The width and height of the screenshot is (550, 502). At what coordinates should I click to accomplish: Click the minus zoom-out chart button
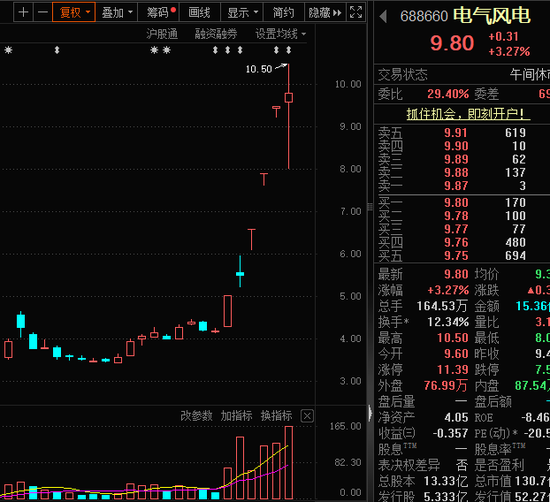pos(42,13)
